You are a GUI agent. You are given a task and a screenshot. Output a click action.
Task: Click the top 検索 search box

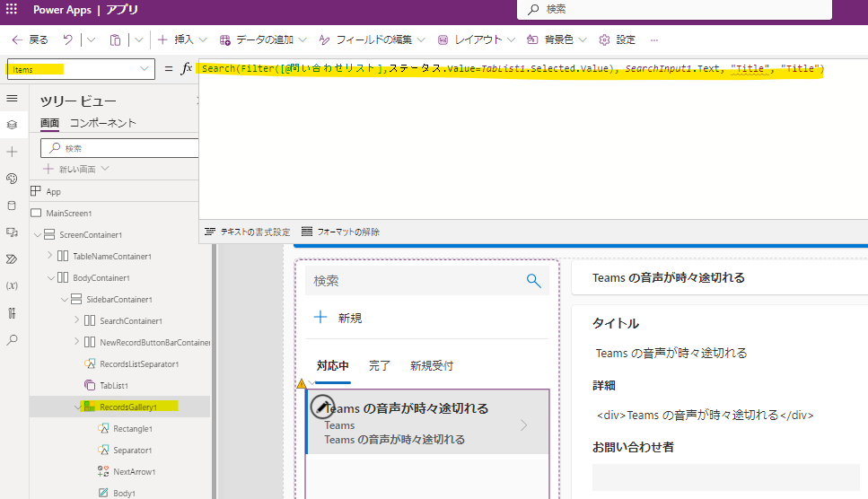coord(674,9)
